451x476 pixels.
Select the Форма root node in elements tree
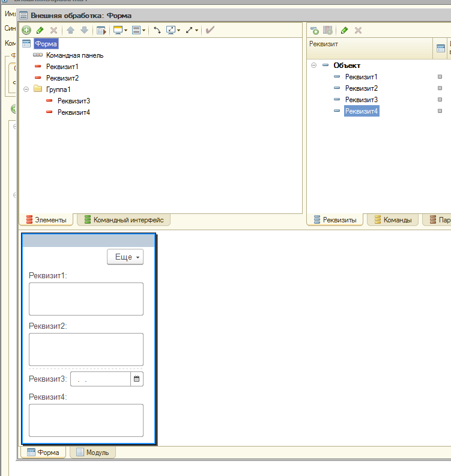pos(46,44)
